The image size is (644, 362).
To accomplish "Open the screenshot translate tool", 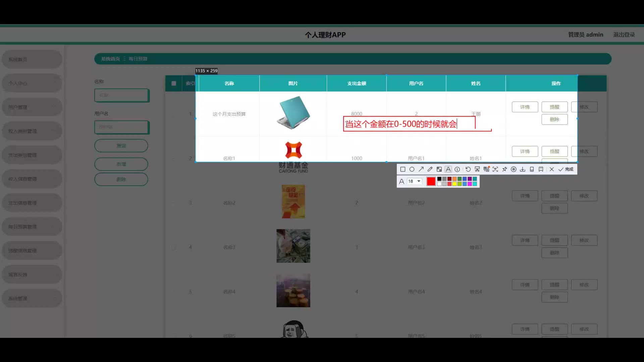I will pos(486,169).
